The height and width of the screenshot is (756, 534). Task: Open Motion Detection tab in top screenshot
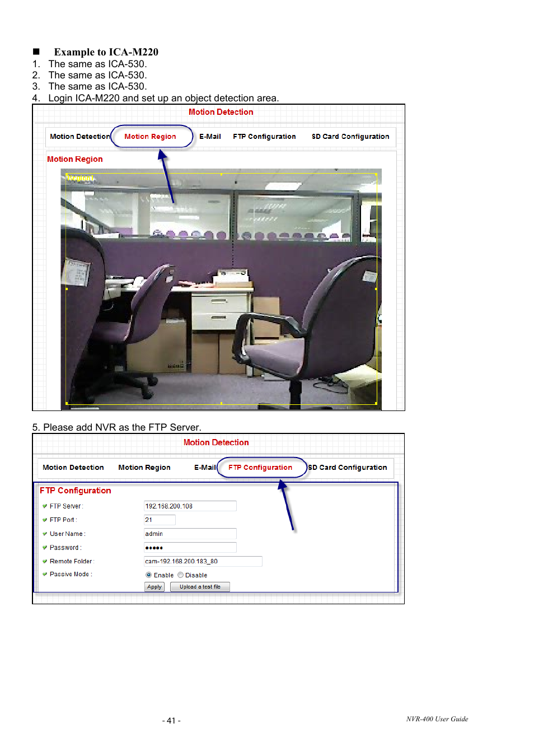point(79,137)
